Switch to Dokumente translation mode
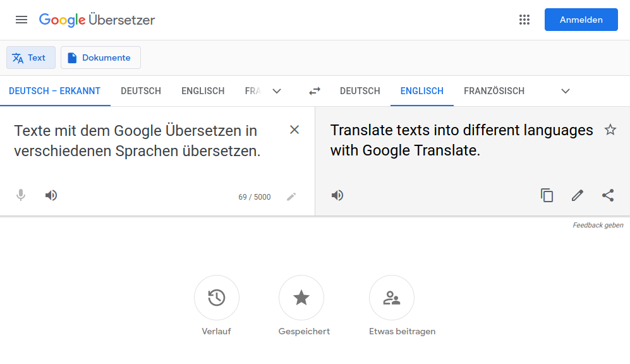This screenshot has height=364, width=630. tap(100, 58)
